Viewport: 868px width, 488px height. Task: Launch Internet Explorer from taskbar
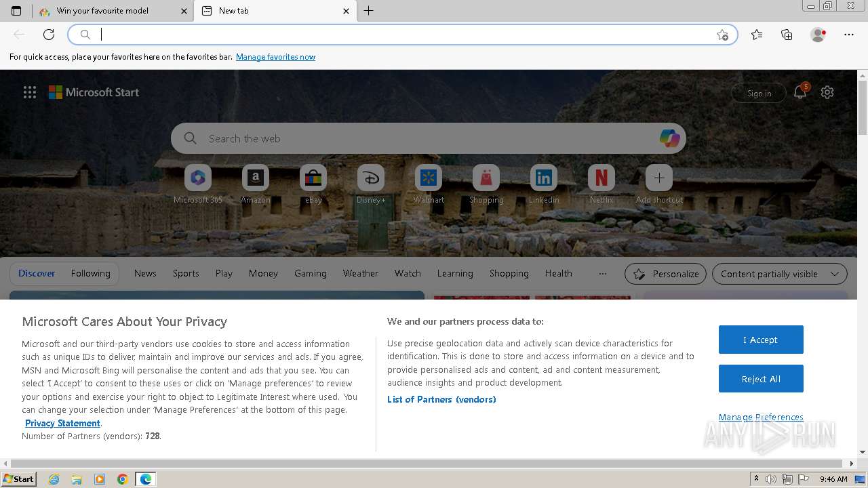pos(54,479)
